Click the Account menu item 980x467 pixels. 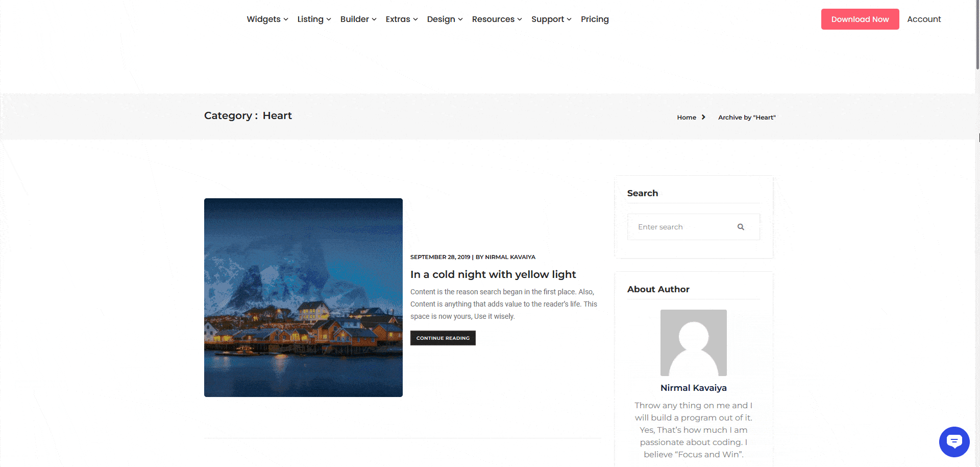click(924, 19)
